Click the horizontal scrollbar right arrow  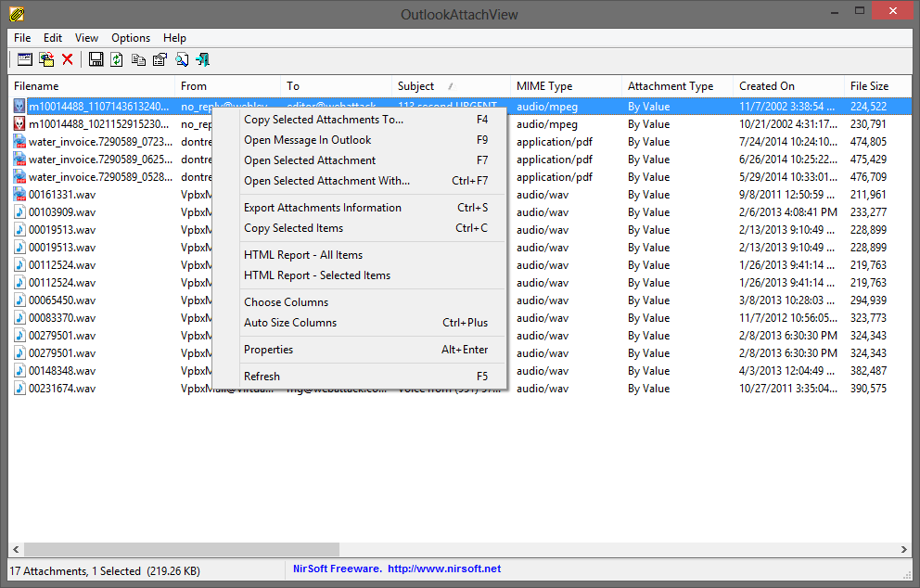905,550
